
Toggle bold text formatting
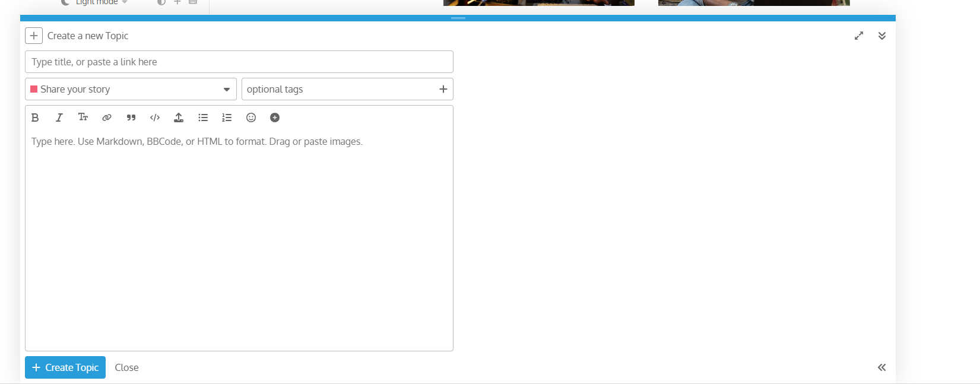[x=35, y=118]
